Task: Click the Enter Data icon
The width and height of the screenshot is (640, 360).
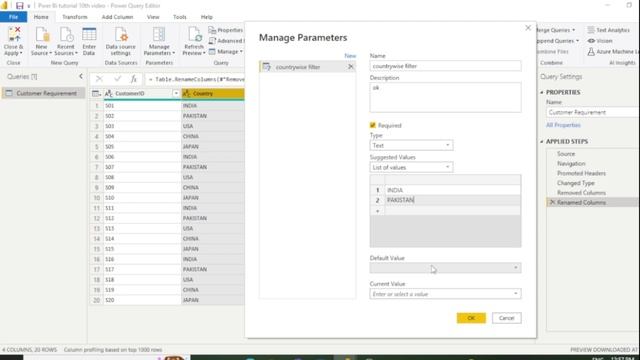Action: (89, 35)
